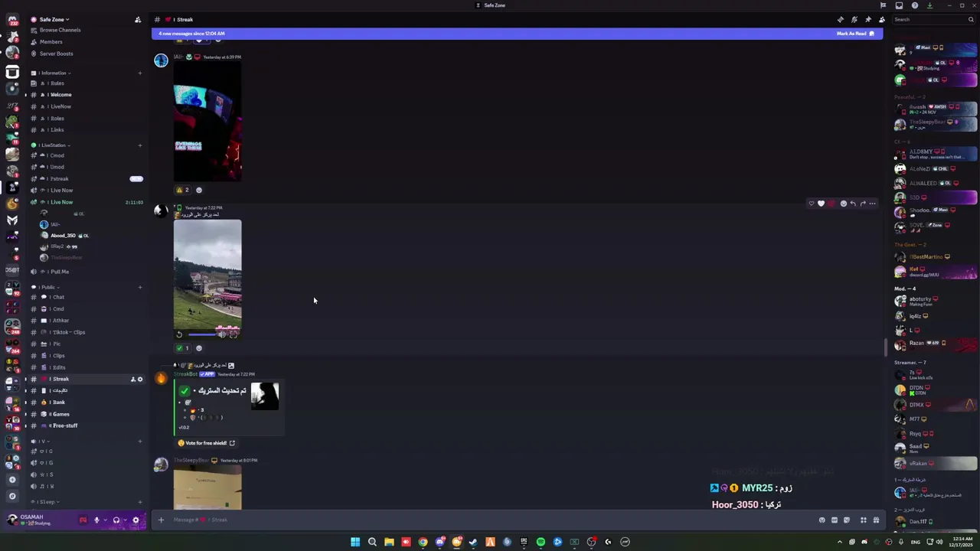The height and width of the screenshot is (551, 980).
Task: Open the Welcome channel
Action: [x=84, y=95]
